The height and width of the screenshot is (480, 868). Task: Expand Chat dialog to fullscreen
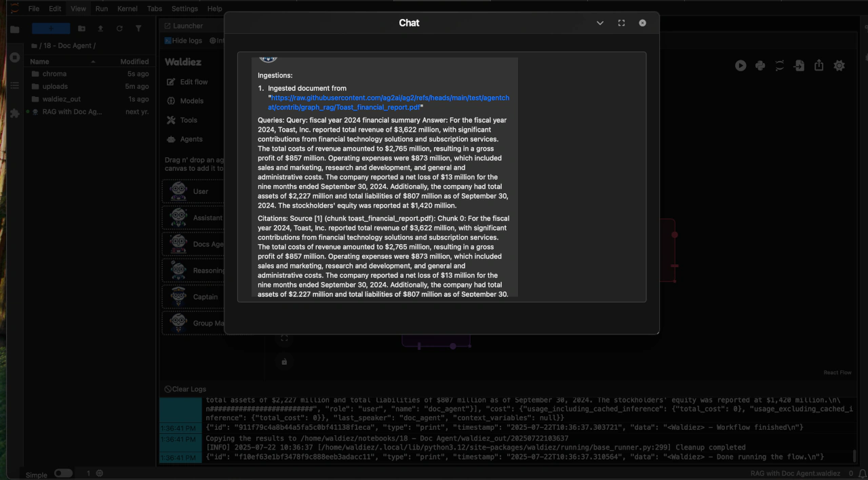[621, 23]
